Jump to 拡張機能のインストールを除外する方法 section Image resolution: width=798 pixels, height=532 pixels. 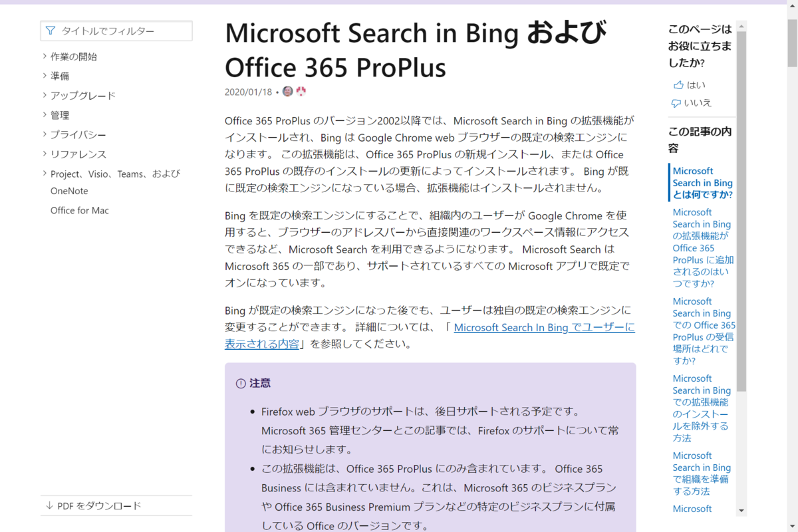click(702, 408)
